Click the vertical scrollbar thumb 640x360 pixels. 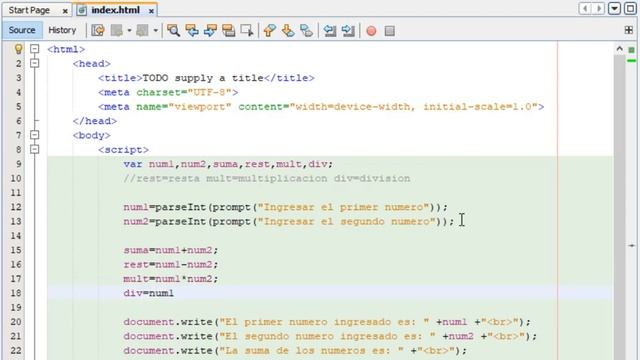[x=620, y=208]
